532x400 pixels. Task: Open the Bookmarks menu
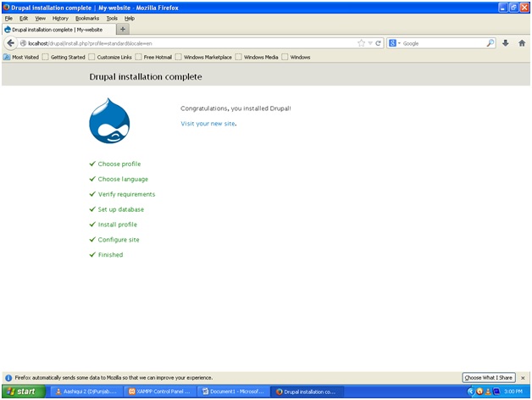pyautogui.click(x=87, y=19)
